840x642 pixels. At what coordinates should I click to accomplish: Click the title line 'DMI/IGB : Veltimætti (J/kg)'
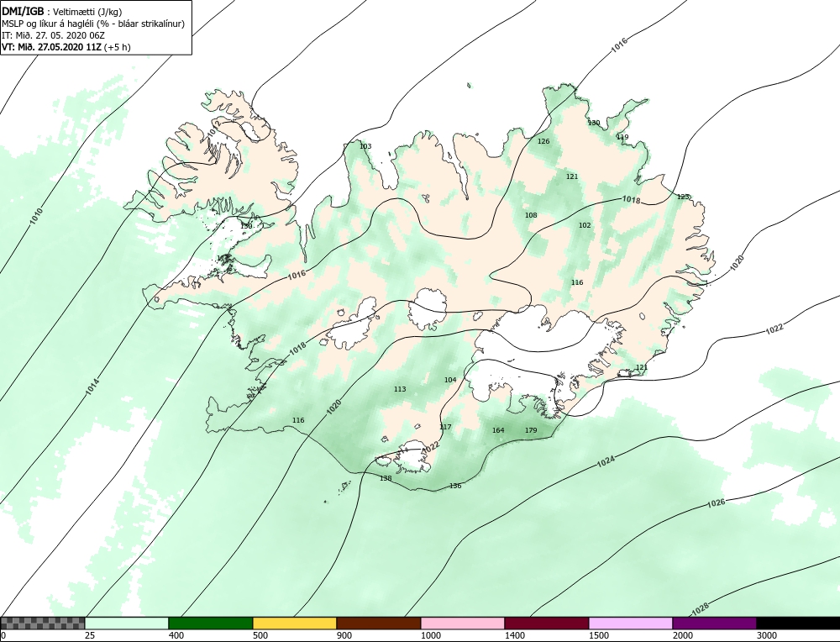point(62,13)
